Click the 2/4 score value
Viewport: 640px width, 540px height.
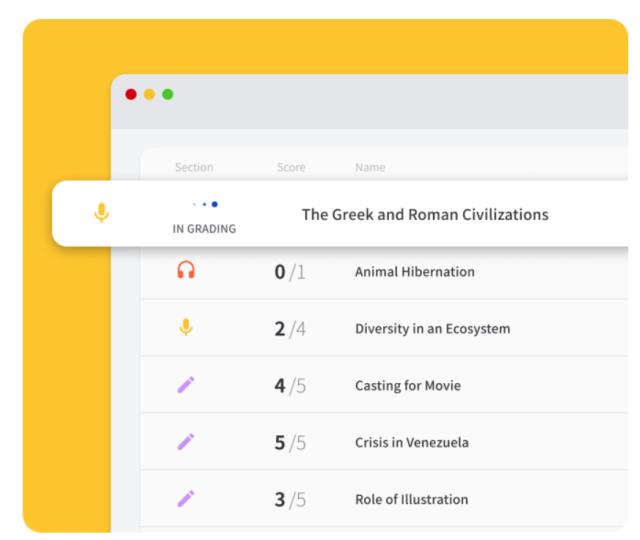pyautogui.click(x=290, y=329)
